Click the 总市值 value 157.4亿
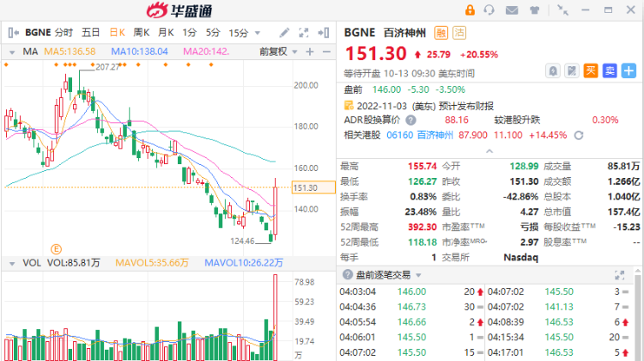The image size is (644, 361). (x=623, y=211)
